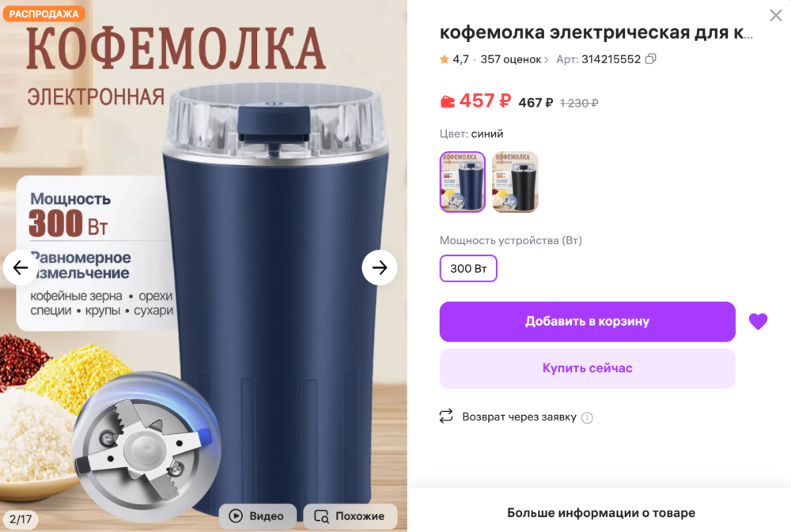The width and height of the screenshot is (791, 532).
Task: Click the previous image arrow
Action: pos(21,267)
